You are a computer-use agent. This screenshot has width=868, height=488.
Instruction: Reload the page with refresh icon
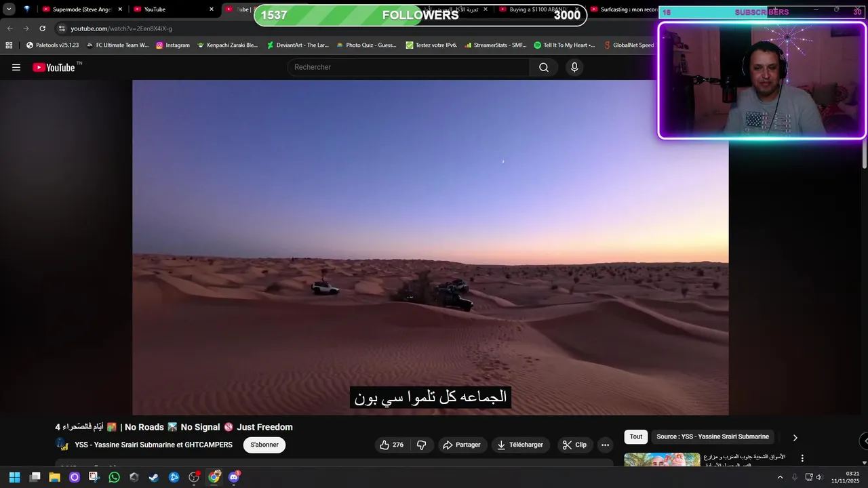click(42, 28)
